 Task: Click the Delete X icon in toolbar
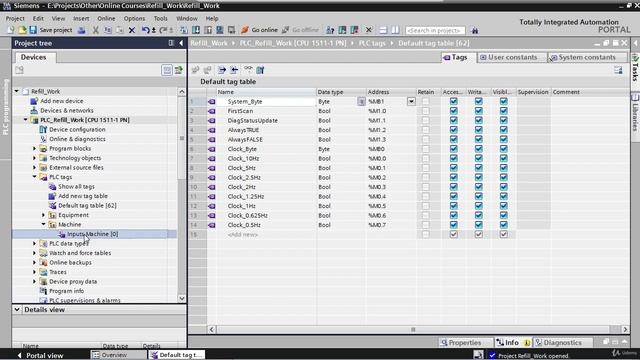click(x=131, y=30)
